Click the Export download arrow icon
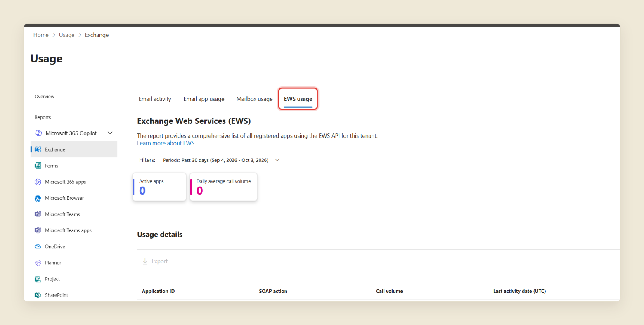 [145, 261]
